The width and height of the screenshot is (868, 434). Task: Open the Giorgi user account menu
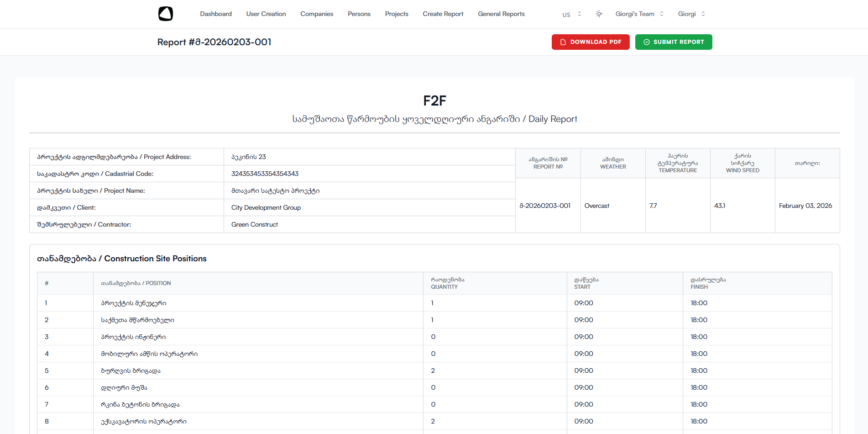691,14
